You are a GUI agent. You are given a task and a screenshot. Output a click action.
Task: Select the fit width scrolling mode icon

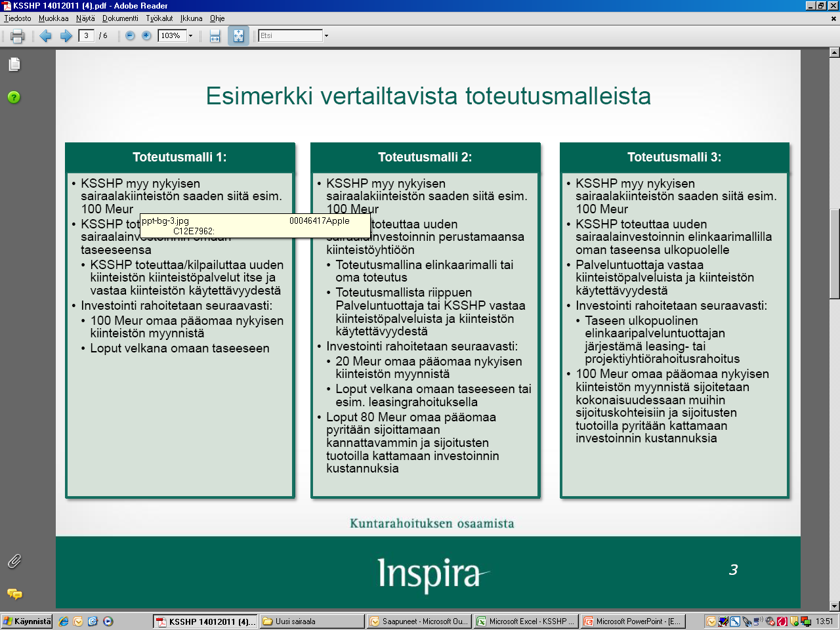pos(215,36)
